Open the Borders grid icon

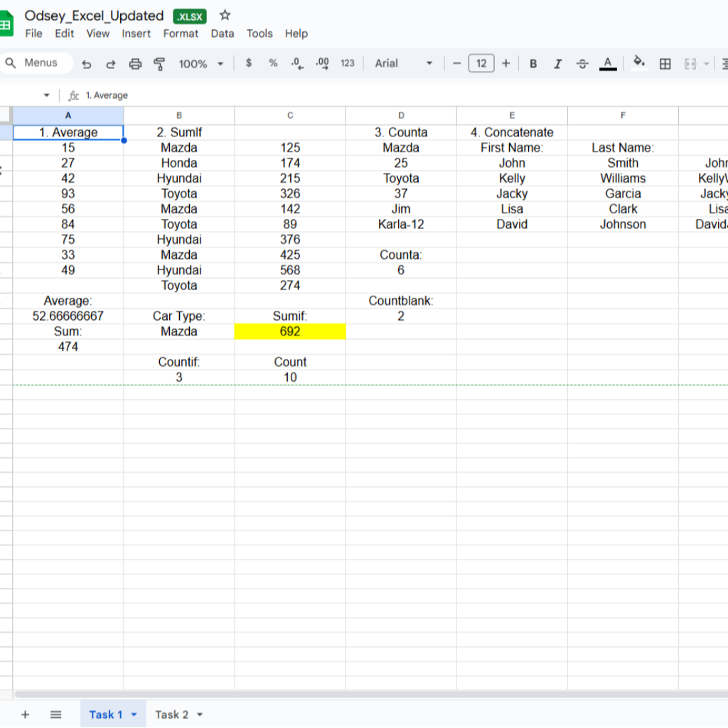pyautogui.click(x=665, y=64)
